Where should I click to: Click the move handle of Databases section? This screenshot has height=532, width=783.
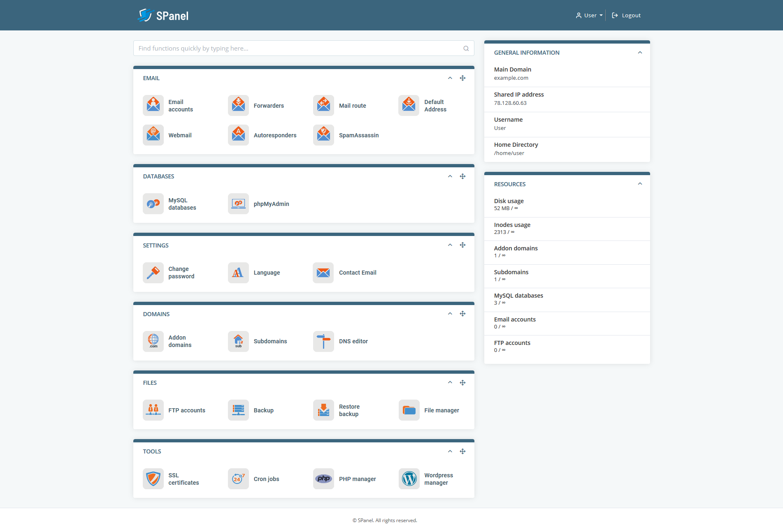pos(463,176)
